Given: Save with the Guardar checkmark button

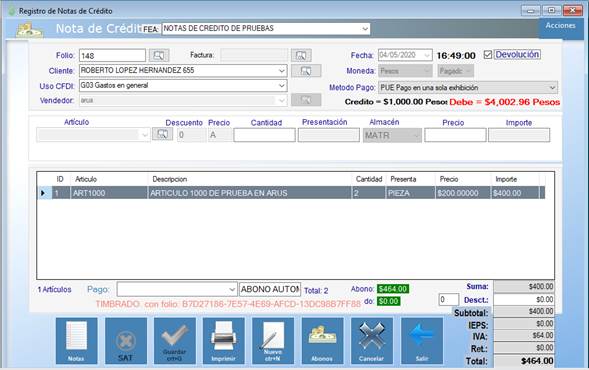Looking at the screenshot, I should point(175,341).
